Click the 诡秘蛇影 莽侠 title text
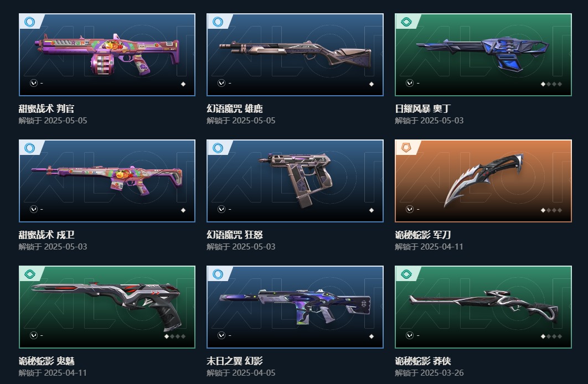The image size is (588, 384). 423,361
